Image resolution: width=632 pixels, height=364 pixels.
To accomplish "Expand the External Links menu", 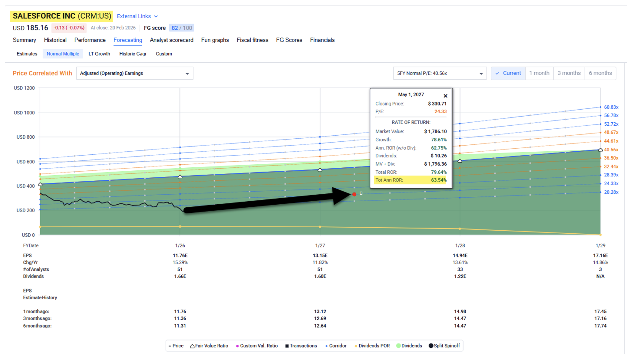I will pos(137,16).
